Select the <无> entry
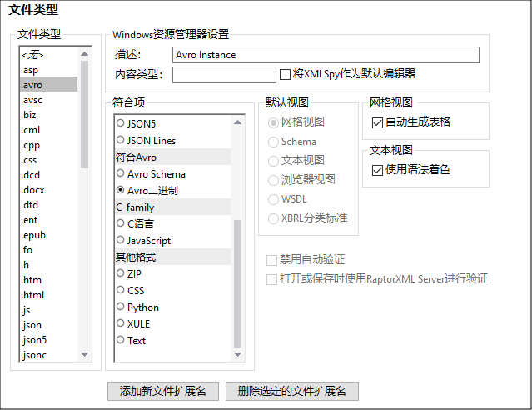This screenshot has width=532, height=410. (48, 55)
